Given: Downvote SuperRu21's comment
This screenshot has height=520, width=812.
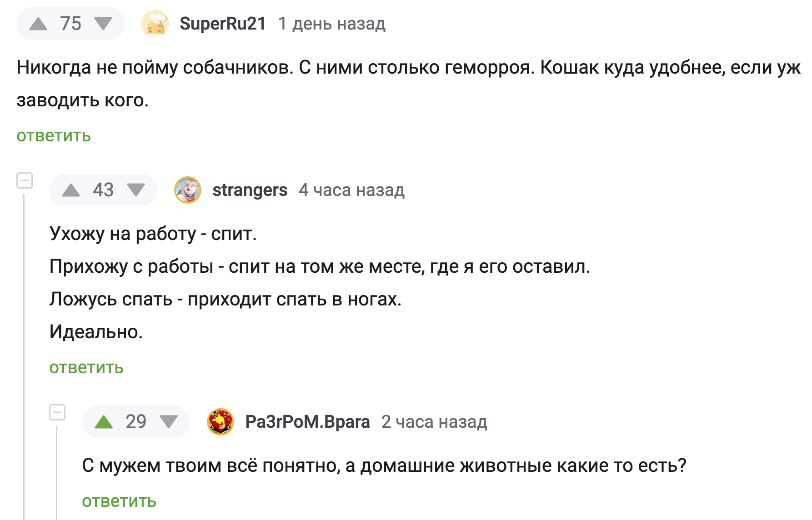Looking at the screenshot, I should (103, 24).
